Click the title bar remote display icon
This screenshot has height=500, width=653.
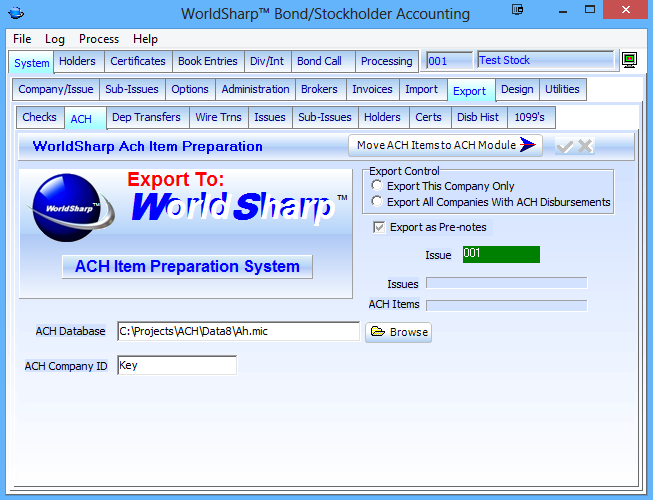coord(517,12)
